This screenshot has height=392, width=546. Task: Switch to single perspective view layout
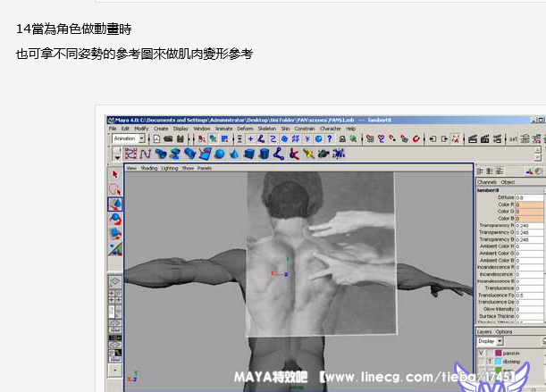pyautogui.click(x=115, y=280)
